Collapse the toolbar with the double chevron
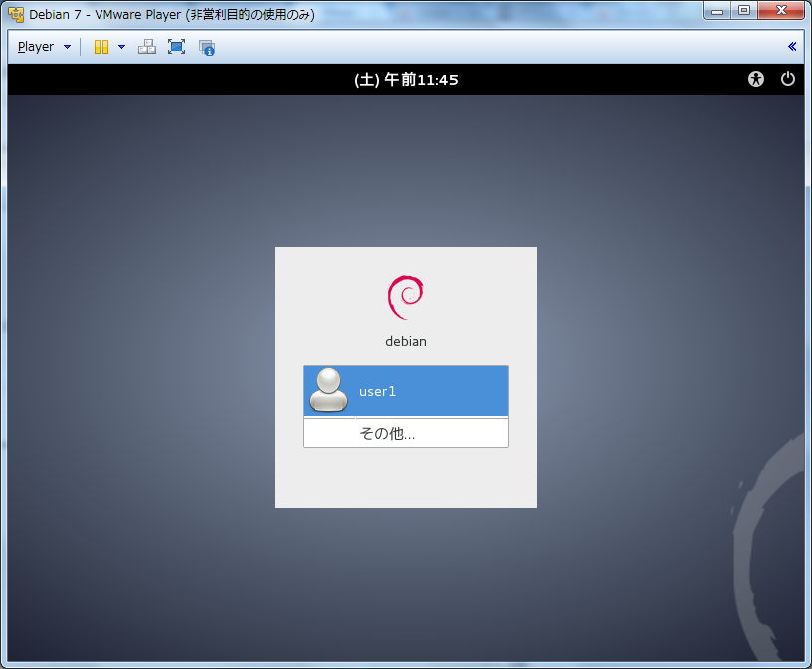812x669 pixels. pos(792,46)
